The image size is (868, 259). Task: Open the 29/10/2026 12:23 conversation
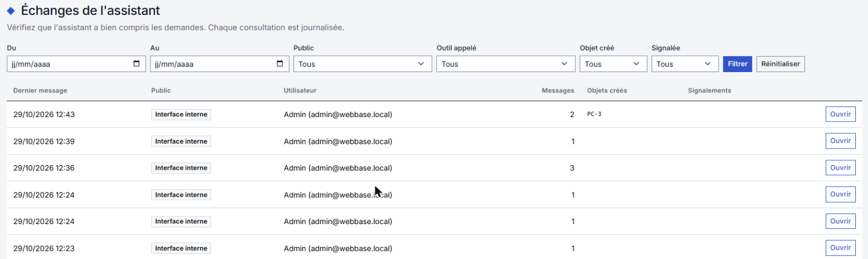[x=840, y=248]
